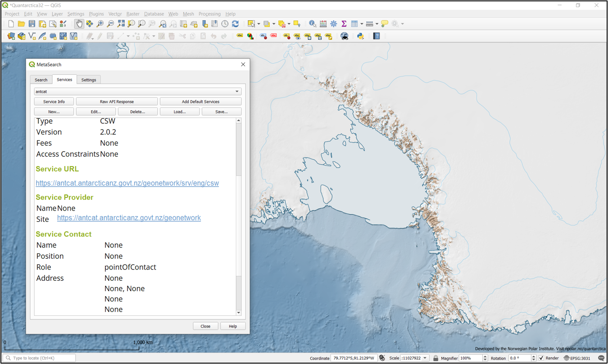Open Layer Diagram Options icon
Viewport: 608px width, 364px height.
pos(250,36)
